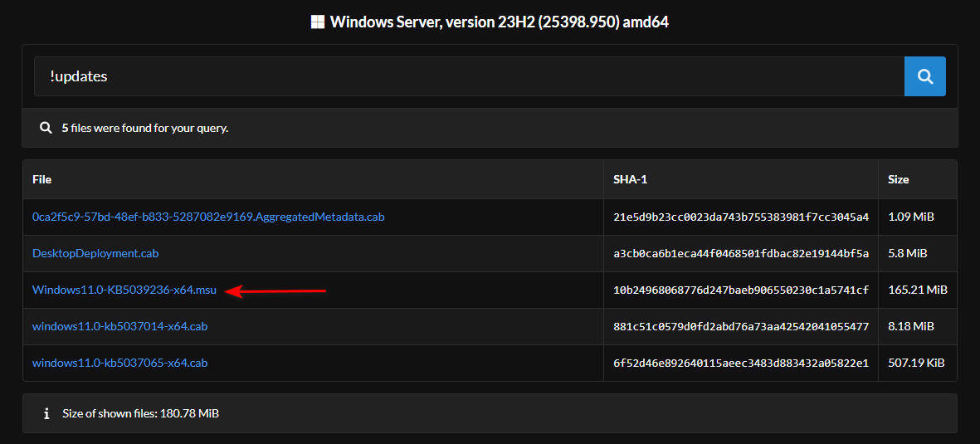Click the info icon beside shown files size

46,413
